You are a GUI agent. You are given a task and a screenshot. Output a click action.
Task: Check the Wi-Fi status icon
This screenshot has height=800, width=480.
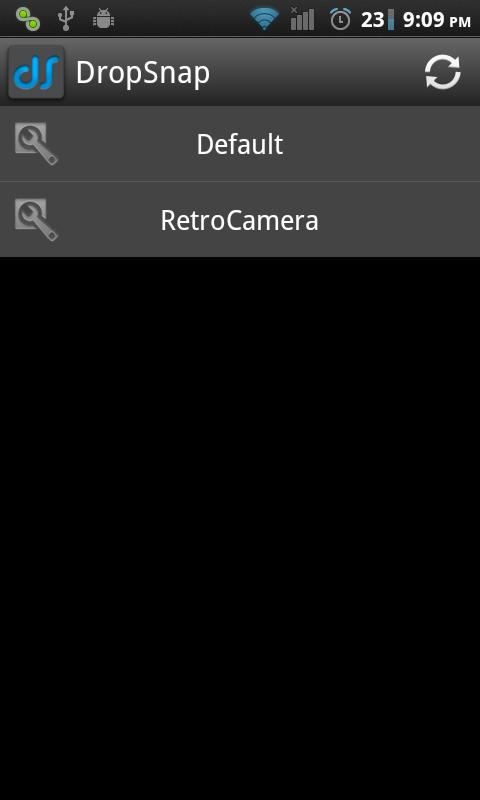coord(264,19)
